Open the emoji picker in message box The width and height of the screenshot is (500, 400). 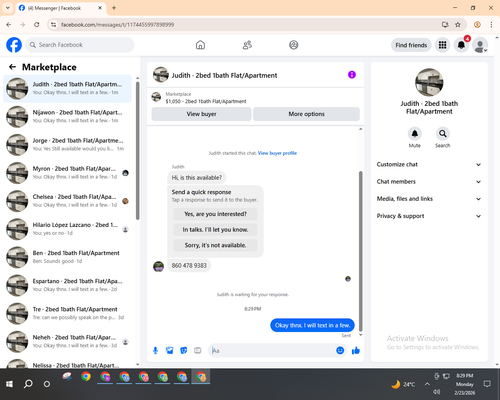click(340, 350)
